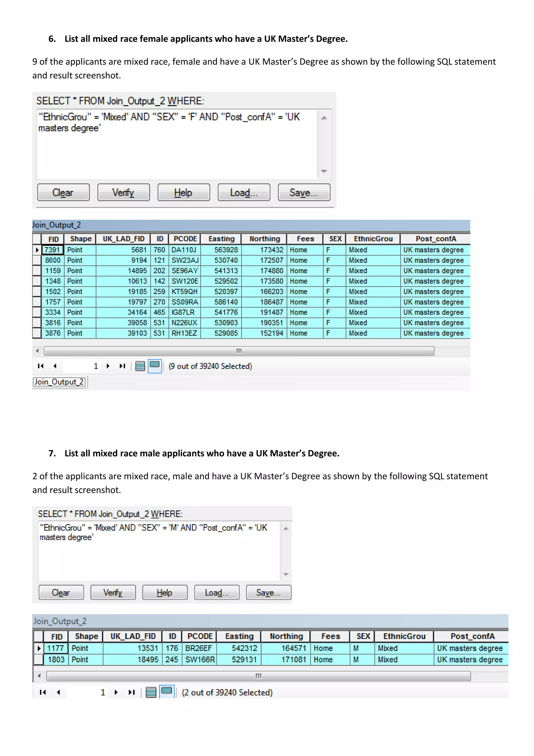Select row selector for FID 7391
The width and height of the screenshot is (534, 756).
tap(37, 250)
